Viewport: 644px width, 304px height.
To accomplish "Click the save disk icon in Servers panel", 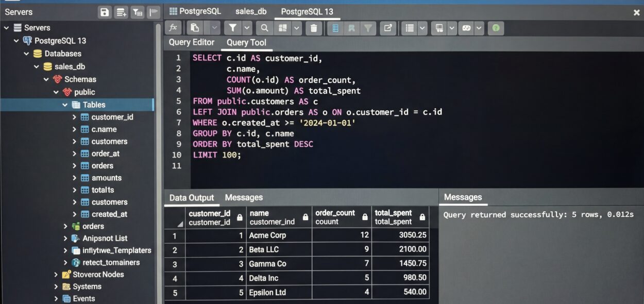I will click(105, 12).
